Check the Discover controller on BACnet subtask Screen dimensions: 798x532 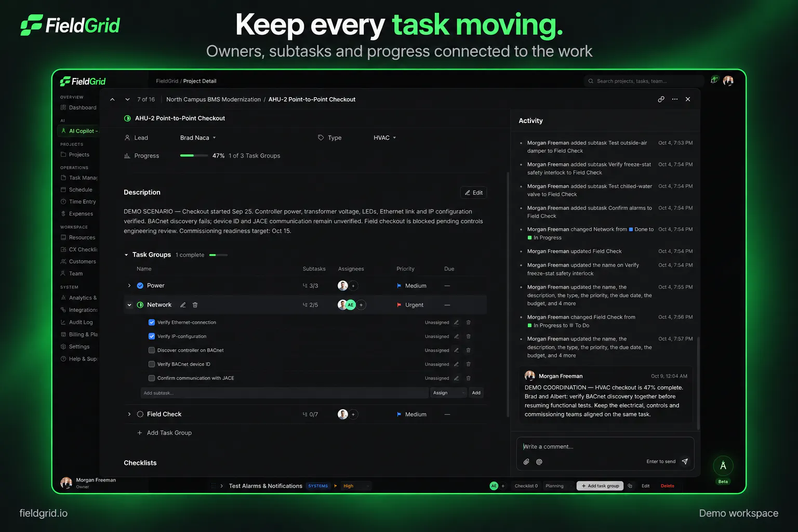click(152, 351)
